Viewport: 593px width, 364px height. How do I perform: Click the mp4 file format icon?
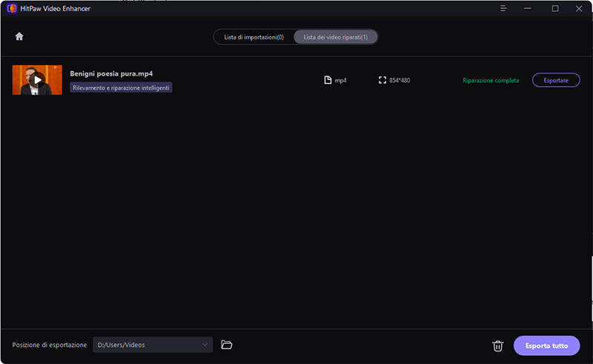pos(328,80)
